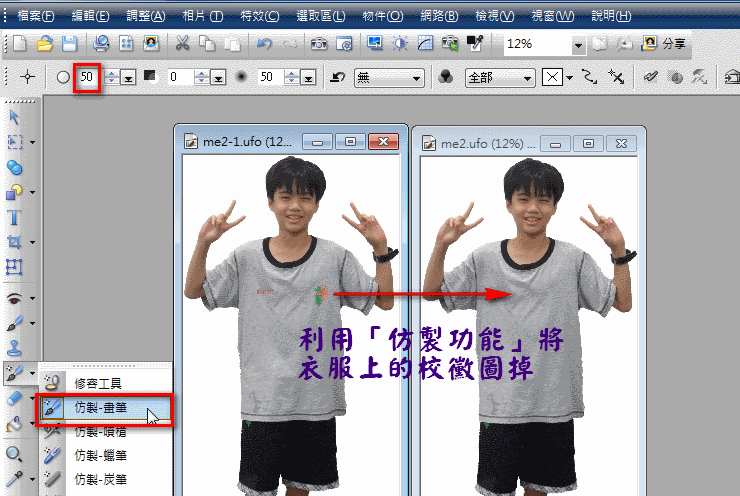
Task: Click the brightness sun icon
Action: click(400, 44)
